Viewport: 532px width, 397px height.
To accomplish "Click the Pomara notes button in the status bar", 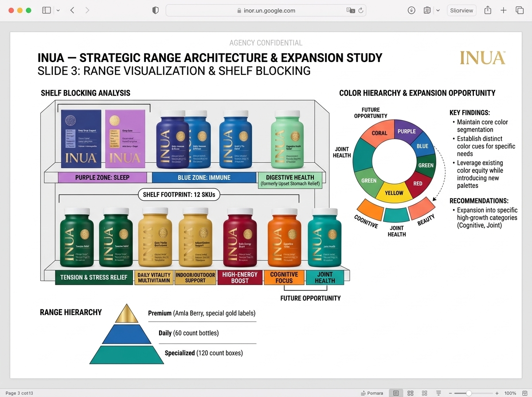I will point(372,393).
